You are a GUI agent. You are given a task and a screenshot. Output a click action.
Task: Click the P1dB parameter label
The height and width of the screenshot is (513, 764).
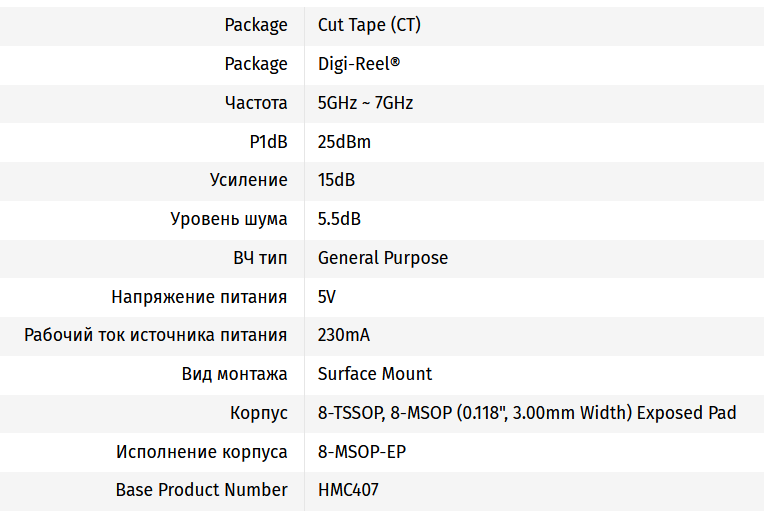[x=268, y=142]
